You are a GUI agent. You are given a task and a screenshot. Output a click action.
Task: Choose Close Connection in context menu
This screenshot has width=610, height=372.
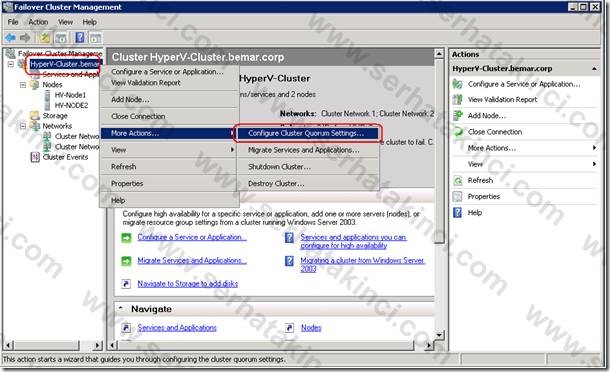click(x=169, y=116)
